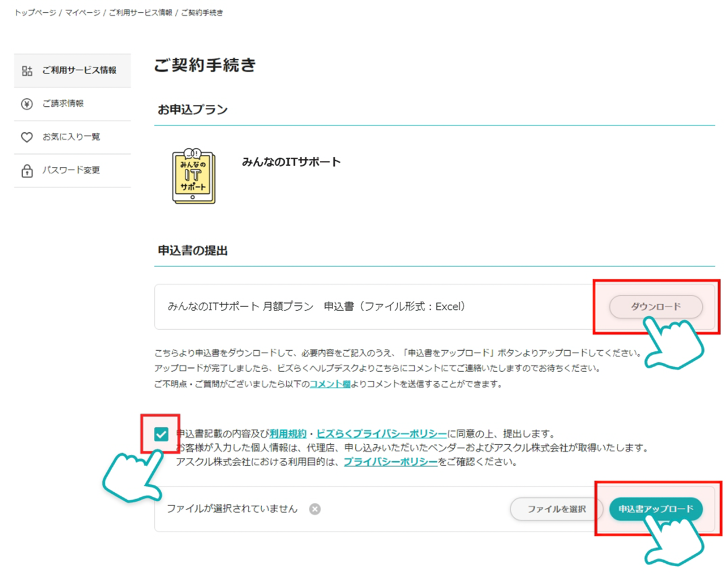
Task: Click the ご利用サービス情報 grid icon in sidebar
Action: [27, 71]
